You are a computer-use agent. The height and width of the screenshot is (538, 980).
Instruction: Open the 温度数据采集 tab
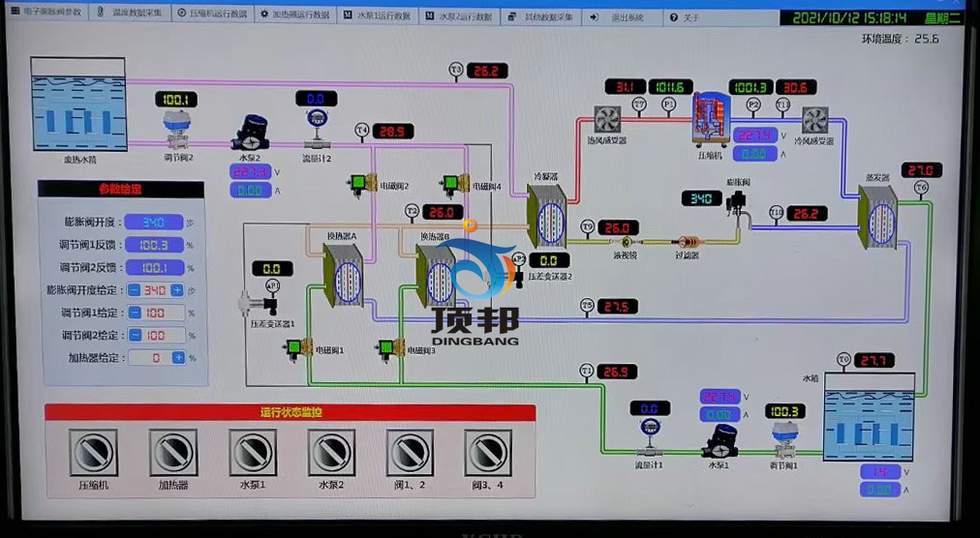tap(130, 15)
